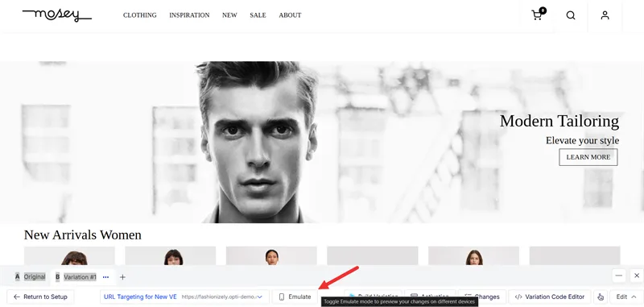The height and width of the screenshot is (307, 644).
Task: Minimize the visual editor toolbar
Action: point(619,276)
